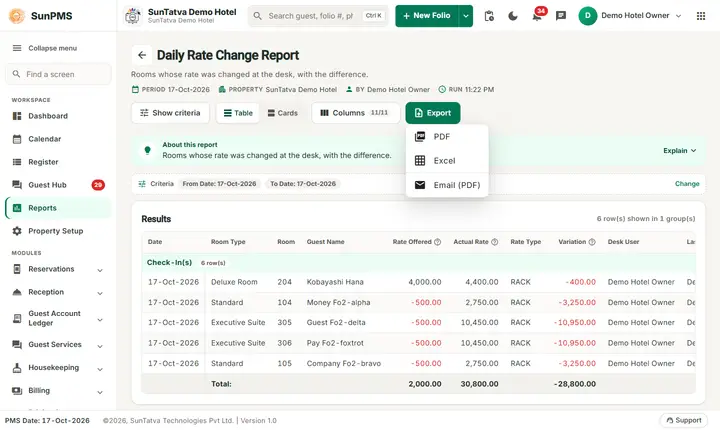This screenshot has height=430, width=720.
Task: Open the New Folio dropdown arrow
Action: point(466,16)
